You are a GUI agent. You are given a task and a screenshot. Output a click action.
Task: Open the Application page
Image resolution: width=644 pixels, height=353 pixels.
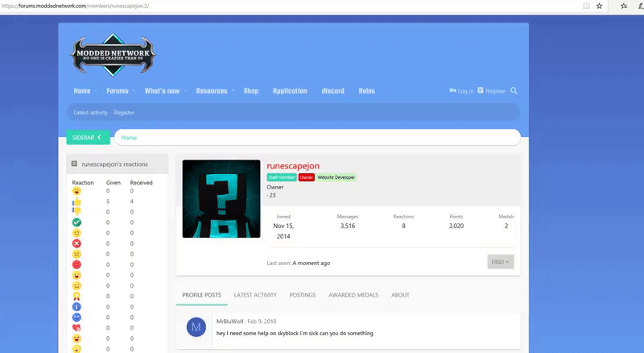click(290, 91)
